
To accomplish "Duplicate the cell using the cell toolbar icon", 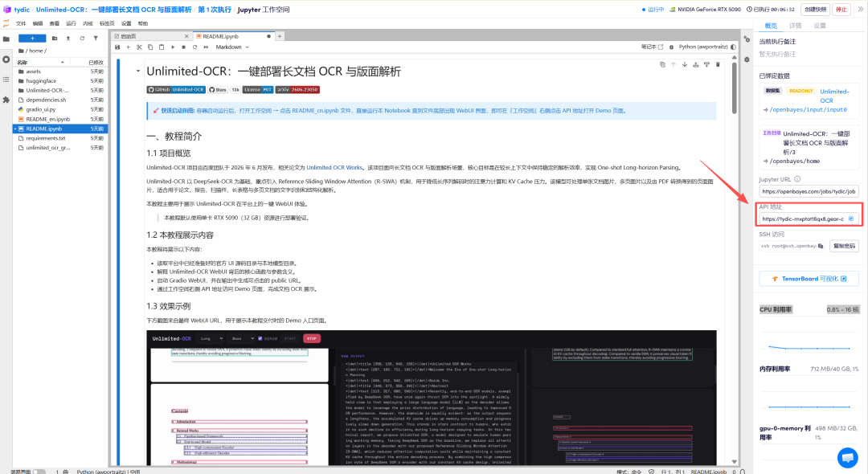I will click(x=662, y=65).
